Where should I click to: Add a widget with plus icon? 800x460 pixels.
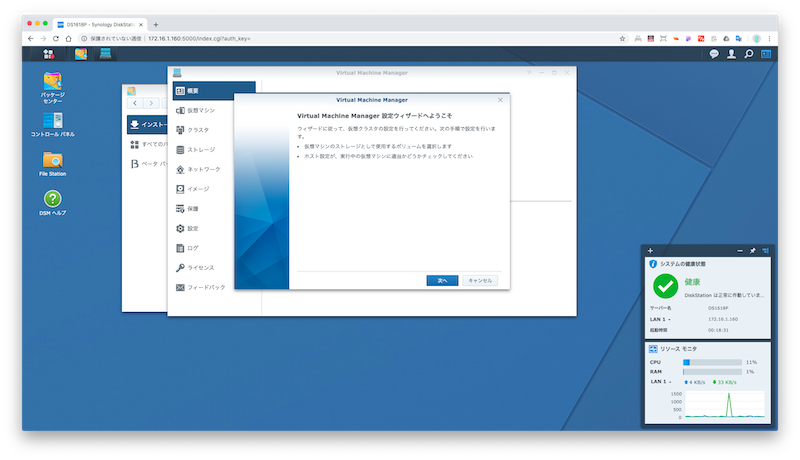(x=650, y=250)
